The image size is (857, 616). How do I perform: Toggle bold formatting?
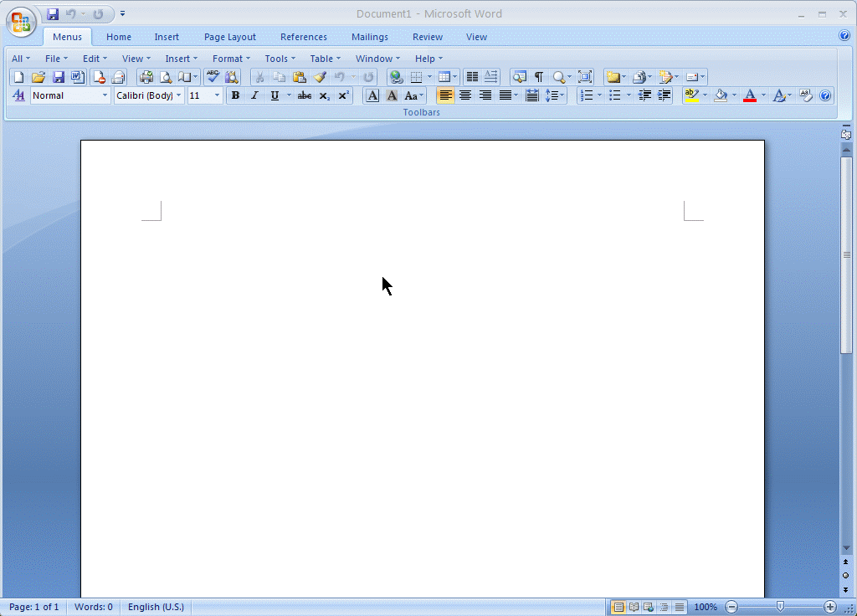235,95
